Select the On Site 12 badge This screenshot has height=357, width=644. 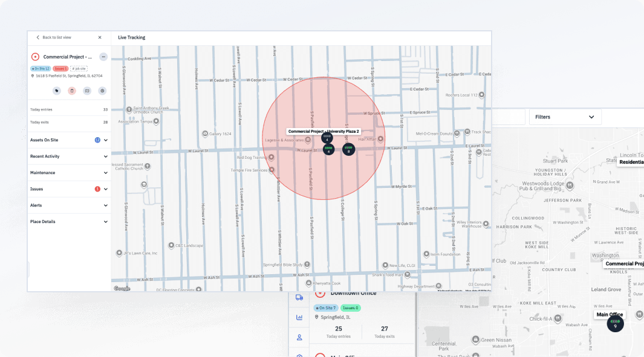coord(41,68)
